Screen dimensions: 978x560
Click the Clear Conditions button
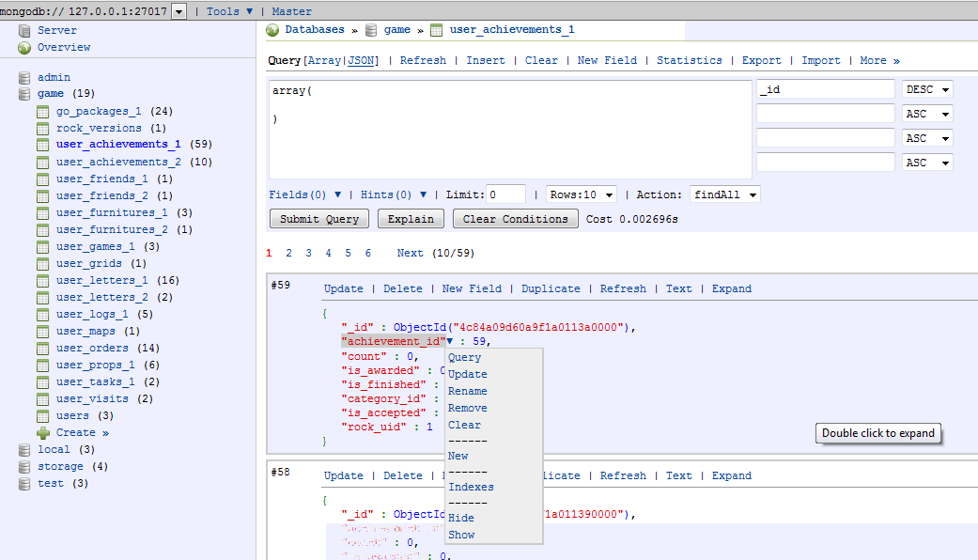[515, 219]
